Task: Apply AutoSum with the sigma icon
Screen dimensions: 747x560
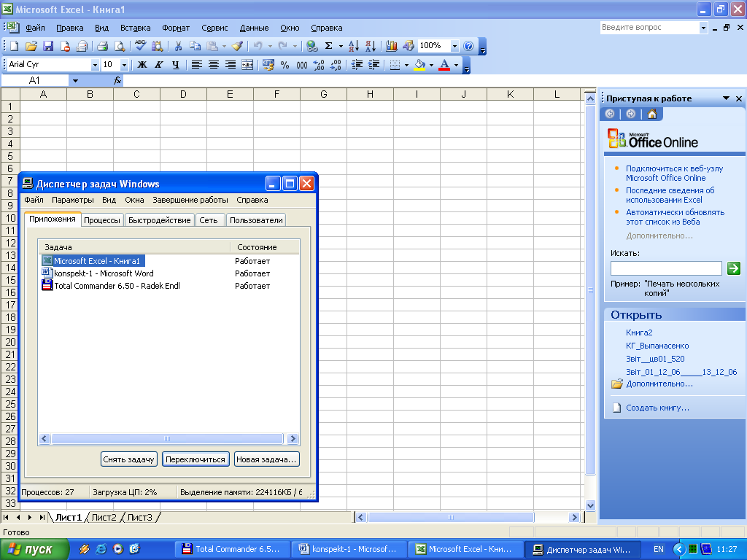Action: [329, 46]
